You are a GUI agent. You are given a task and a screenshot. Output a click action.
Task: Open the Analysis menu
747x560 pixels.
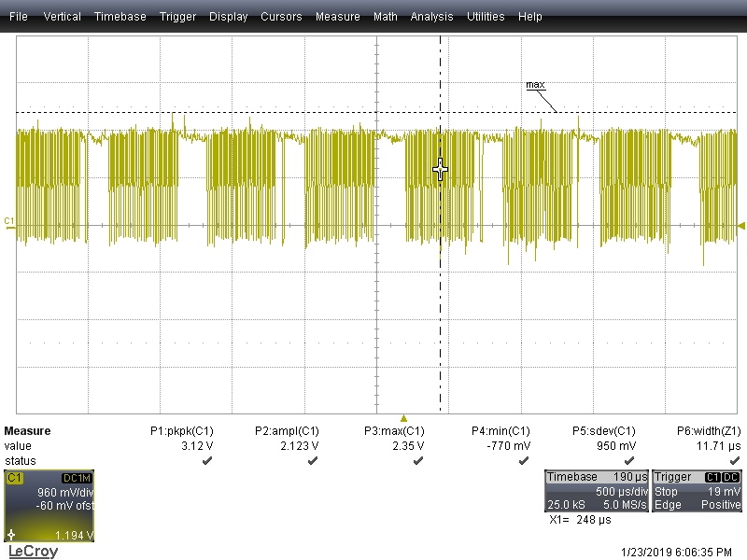point(431,17)
